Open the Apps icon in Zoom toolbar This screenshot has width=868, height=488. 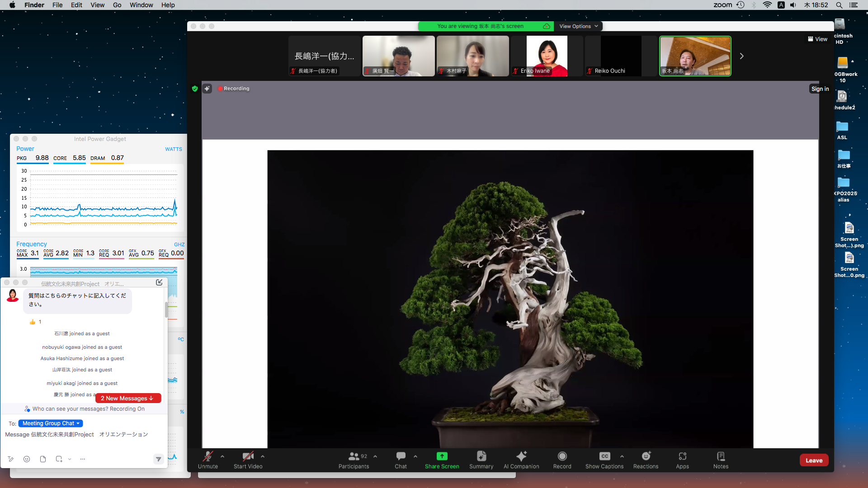click(x=682, y=456)
